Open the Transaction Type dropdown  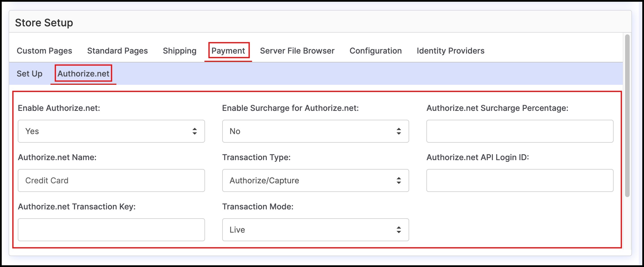tap(315, 180)
